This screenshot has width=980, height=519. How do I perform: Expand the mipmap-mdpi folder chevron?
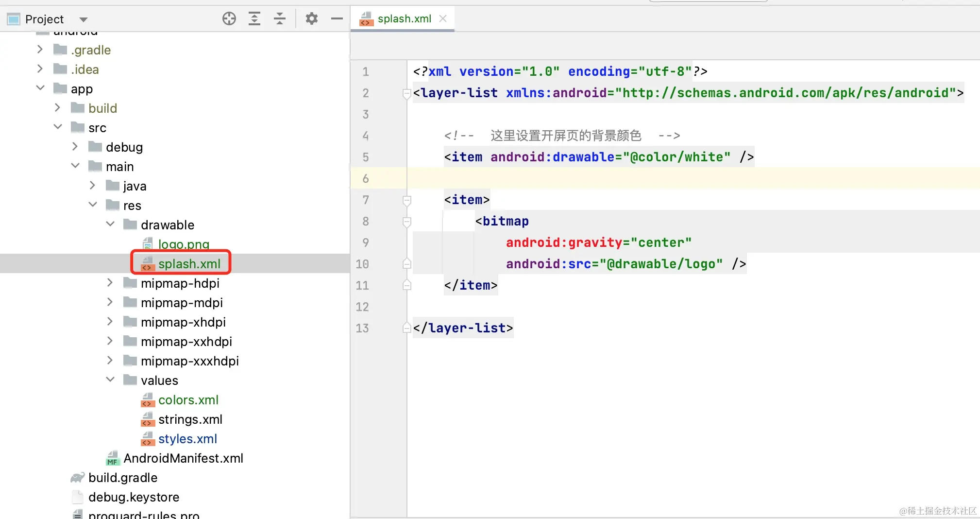tap(110, 302)
